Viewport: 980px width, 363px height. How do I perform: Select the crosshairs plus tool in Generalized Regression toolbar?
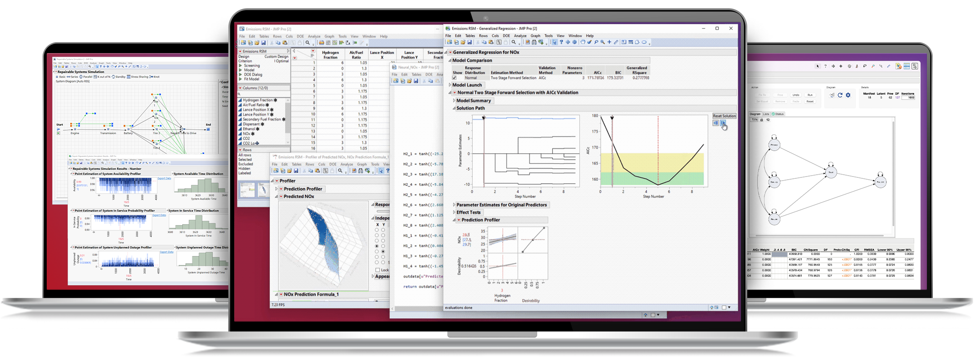click(609, 42)
